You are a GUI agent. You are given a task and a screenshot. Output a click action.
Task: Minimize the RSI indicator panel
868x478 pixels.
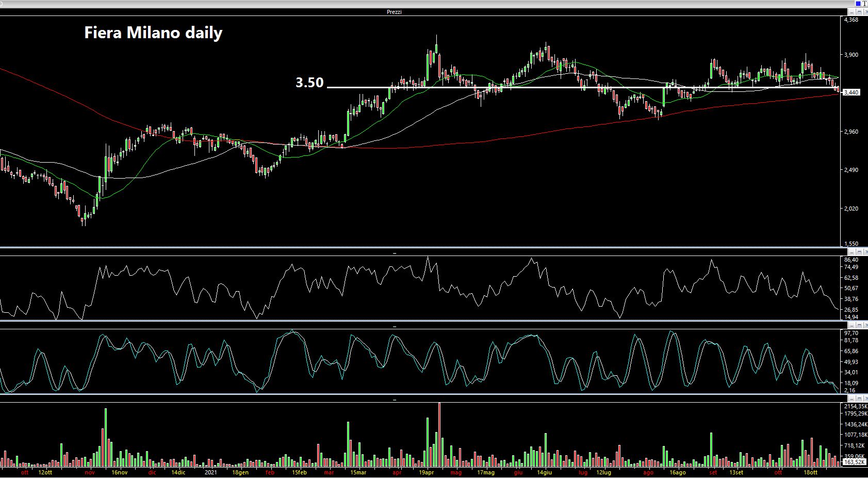pyautogui.click(x=852, y=252)
